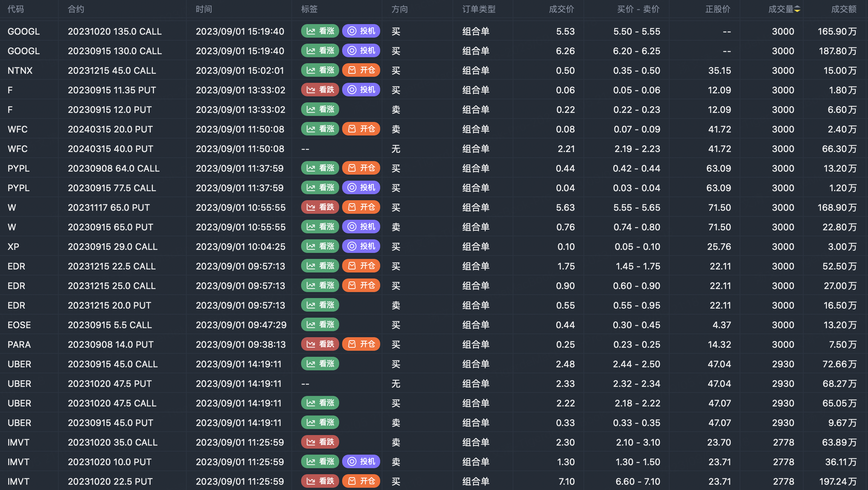This screenshot has width=868, height=490.
Task: Click the 成交额 column header
Action: 844,9
